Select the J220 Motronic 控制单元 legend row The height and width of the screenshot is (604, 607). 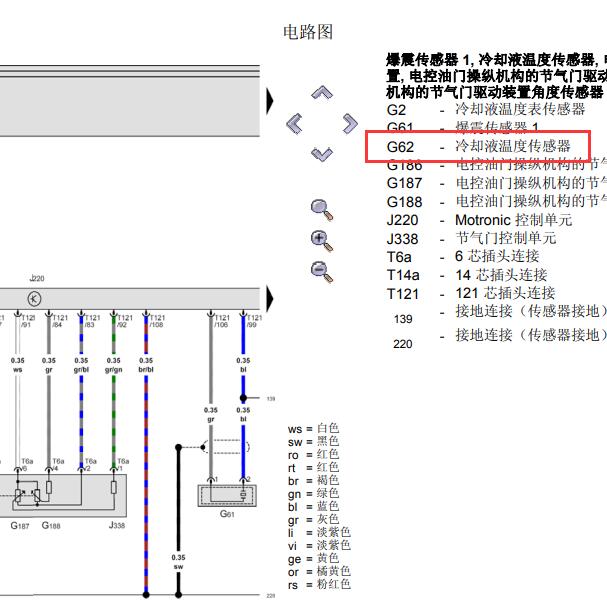479,220
